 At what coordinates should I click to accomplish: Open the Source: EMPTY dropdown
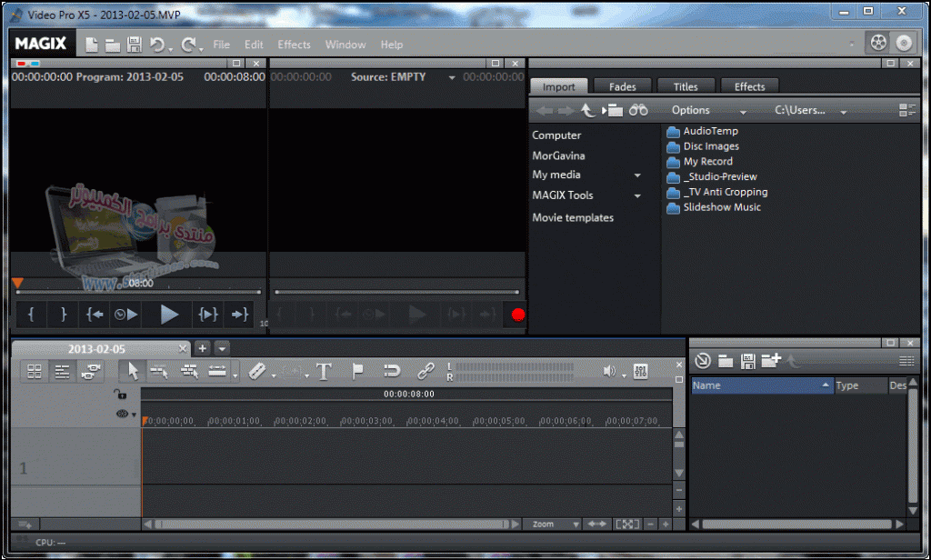pos(452,78)
